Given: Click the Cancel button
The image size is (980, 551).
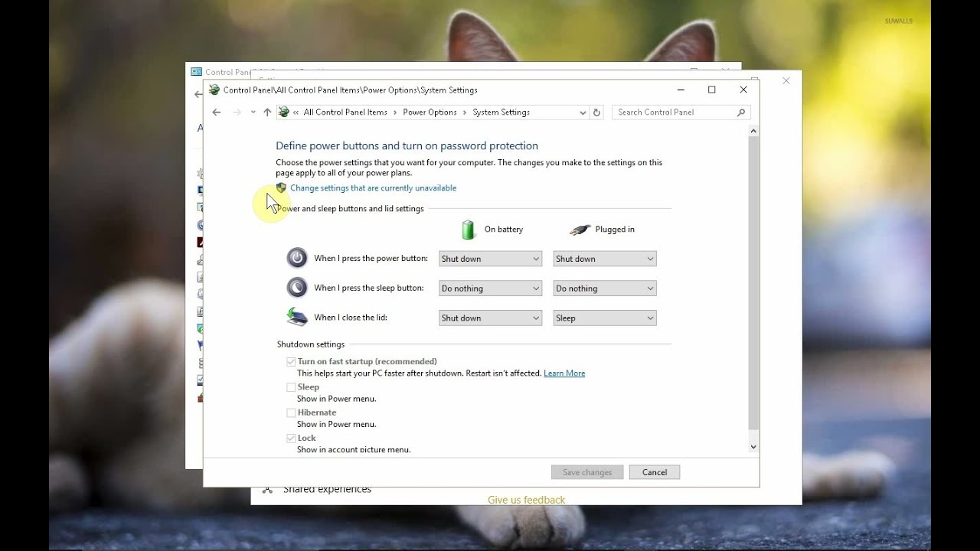Looking at the screenshot, I should (655, 472).
